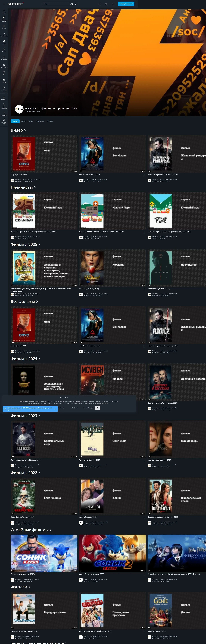Tick the Marketing cookie checkbox

[x=84, y=408]
